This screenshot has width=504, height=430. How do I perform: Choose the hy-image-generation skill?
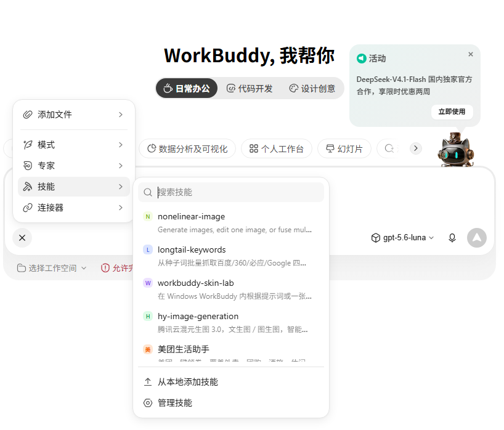[231, 322]
